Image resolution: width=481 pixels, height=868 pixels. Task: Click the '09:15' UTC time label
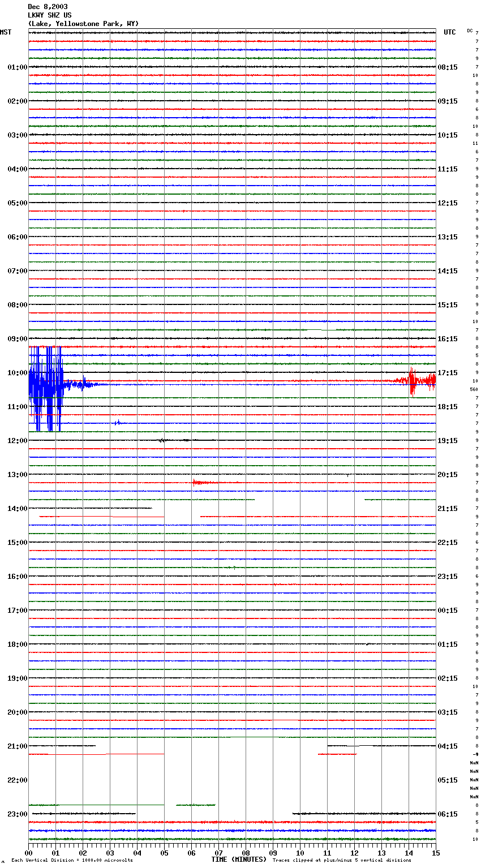(448, 101)
